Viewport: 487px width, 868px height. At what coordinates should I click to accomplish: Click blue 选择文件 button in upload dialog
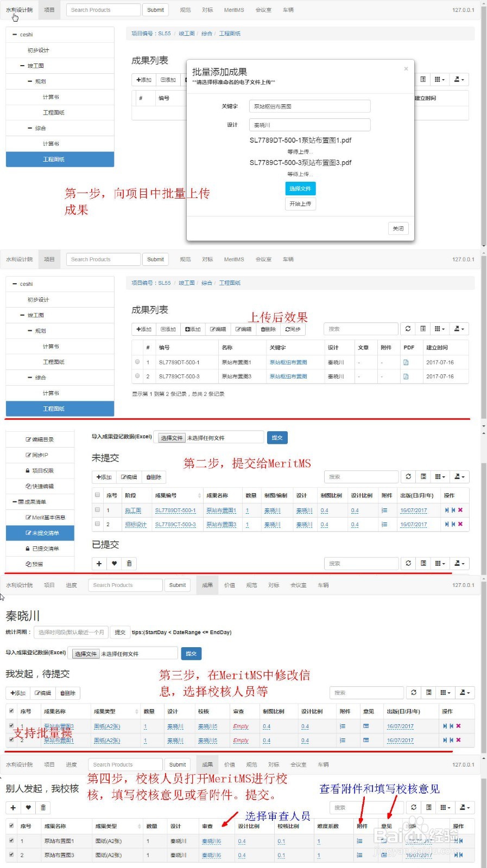click(300, 189)
